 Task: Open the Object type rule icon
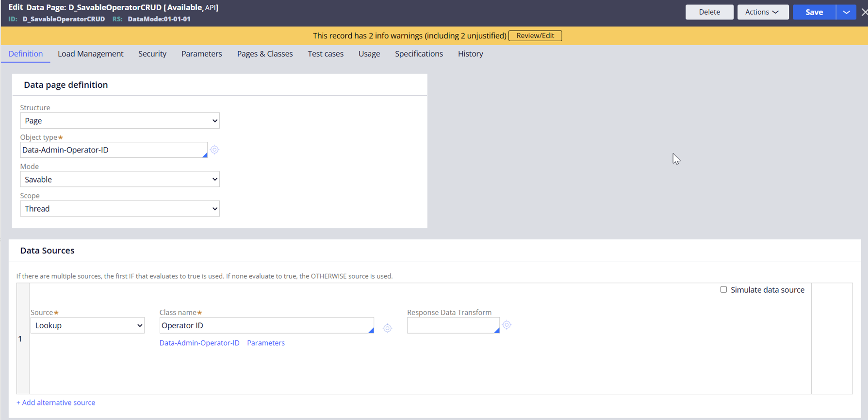(x=214, y=150)
